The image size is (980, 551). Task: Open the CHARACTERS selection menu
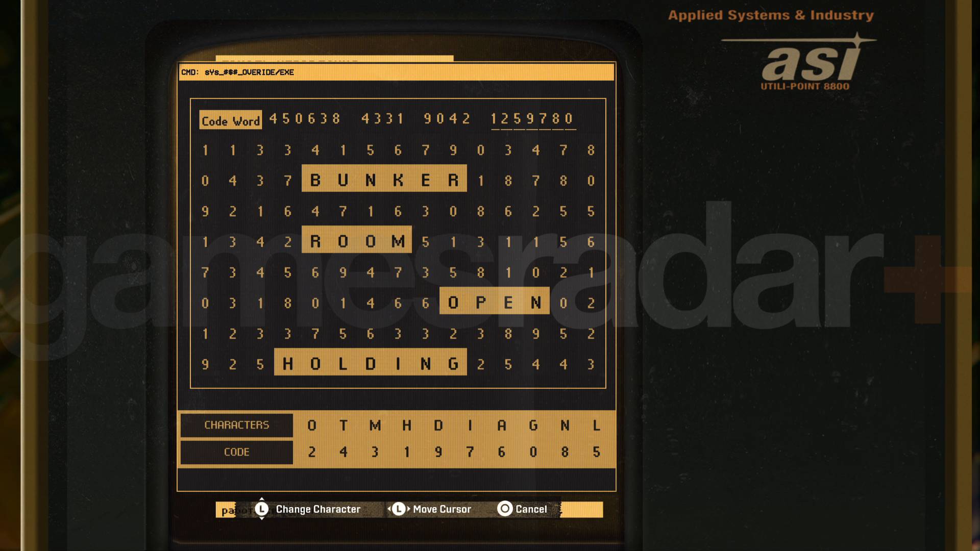[x=236, y=424]
